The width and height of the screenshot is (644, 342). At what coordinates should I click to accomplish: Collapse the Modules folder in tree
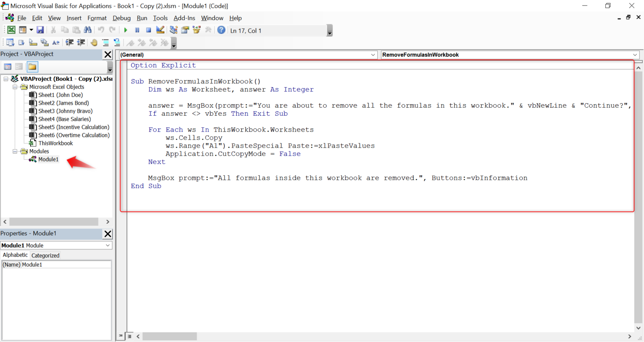click(15, 151)
